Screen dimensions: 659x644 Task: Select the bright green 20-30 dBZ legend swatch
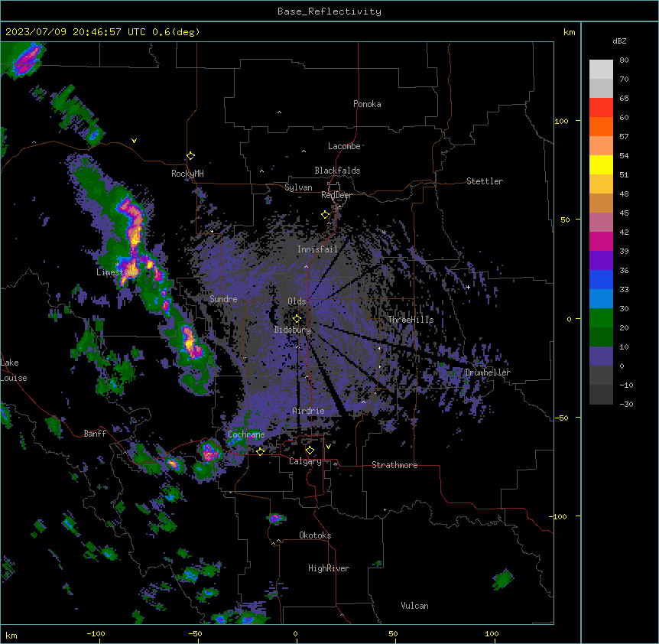[601, 318]
